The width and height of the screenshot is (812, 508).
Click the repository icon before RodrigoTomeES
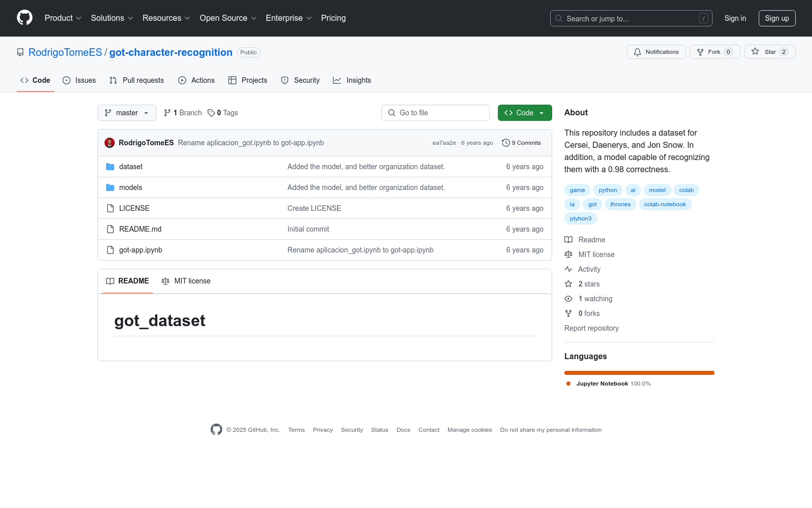pyautogui.click(x=20, y=52)
